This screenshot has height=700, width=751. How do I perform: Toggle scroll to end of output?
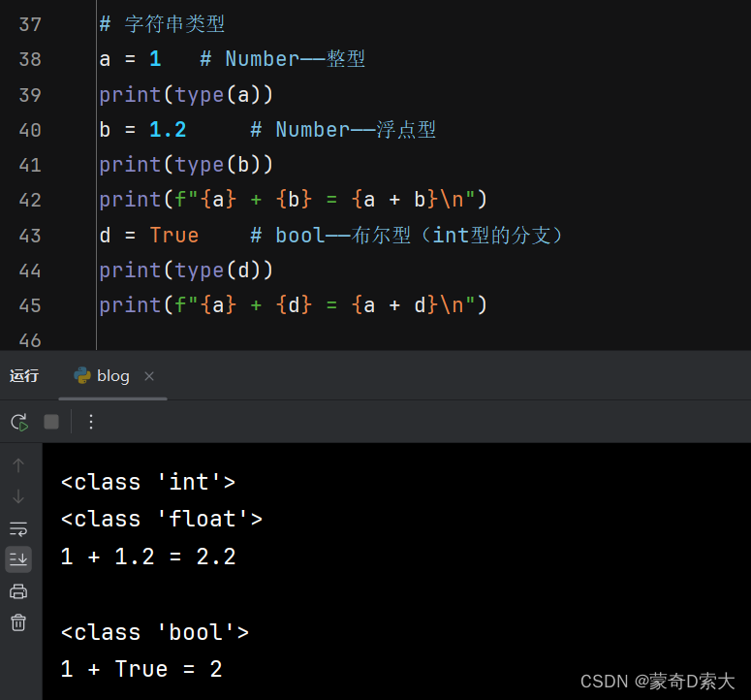18,559
